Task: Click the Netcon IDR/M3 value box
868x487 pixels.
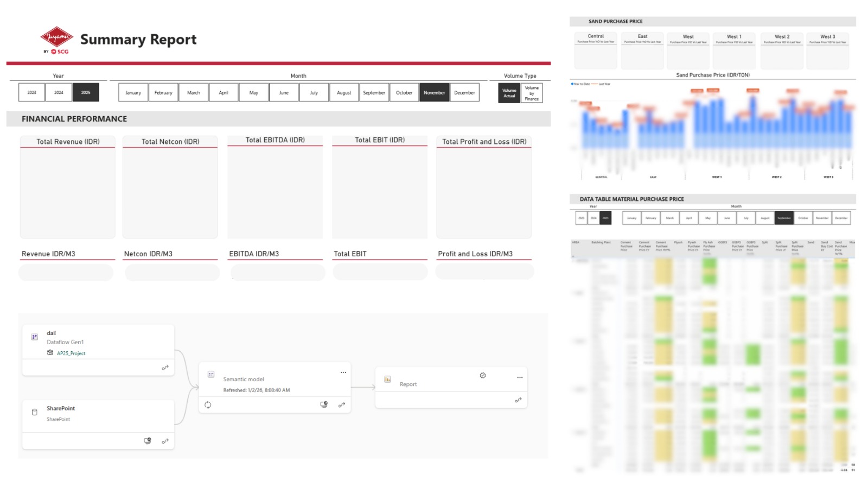Action: (x=172, y=271)
